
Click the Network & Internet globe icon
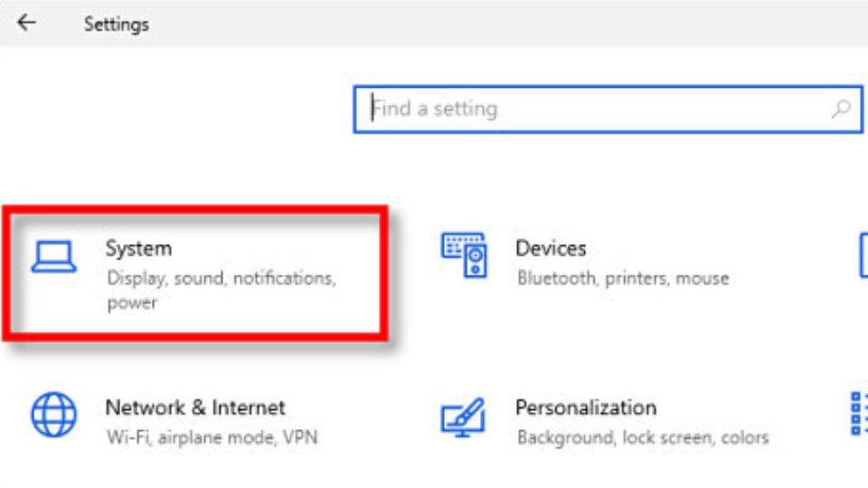tap(54, 416)
